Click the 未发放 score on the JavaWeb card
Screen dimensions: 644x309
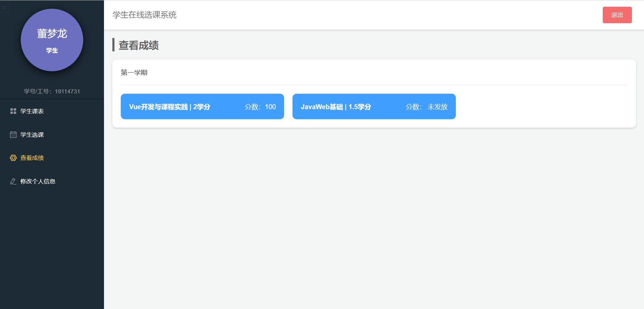pyautogui.click(x=437, y=107)
